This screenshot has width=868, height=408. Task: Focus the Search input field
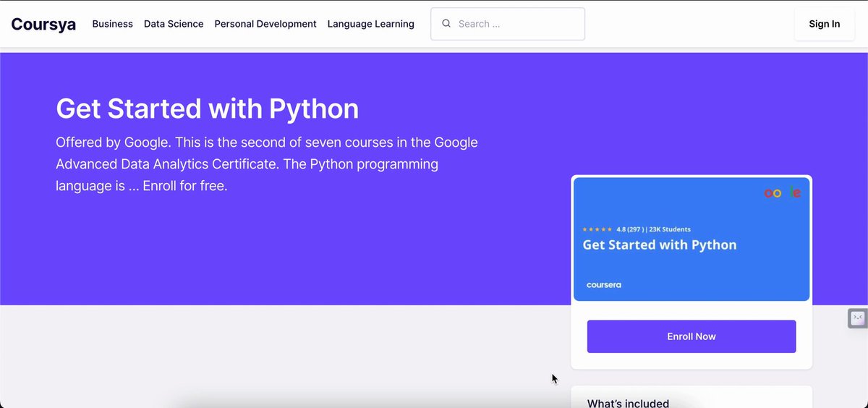coord(508,24)
